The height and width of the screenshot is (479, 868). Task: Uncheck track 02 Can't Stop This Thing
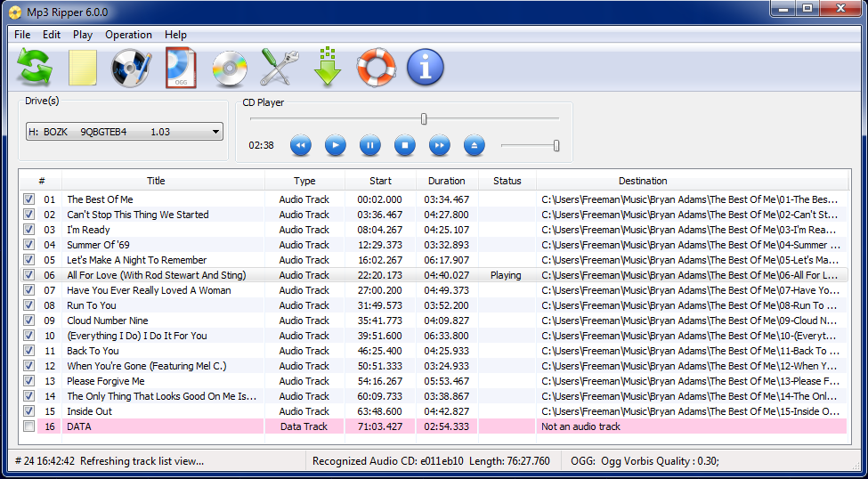tap(28, 215)
